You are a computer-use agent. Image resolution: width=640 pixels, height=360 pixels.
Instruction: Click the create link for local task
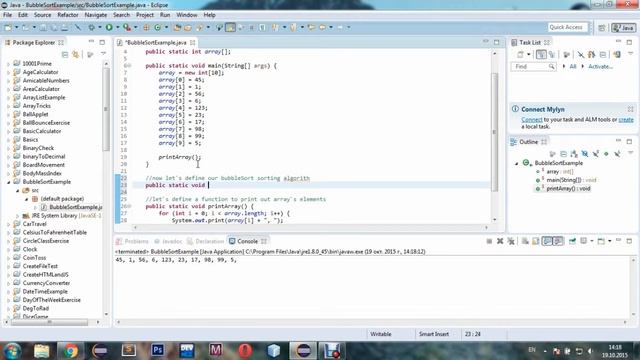[x=626, y=120]
